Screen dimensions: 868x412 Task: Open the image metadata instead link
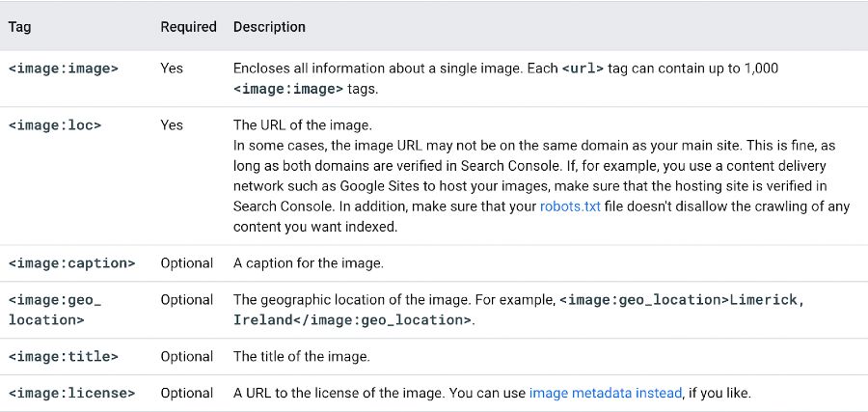(x=606, y=393)
